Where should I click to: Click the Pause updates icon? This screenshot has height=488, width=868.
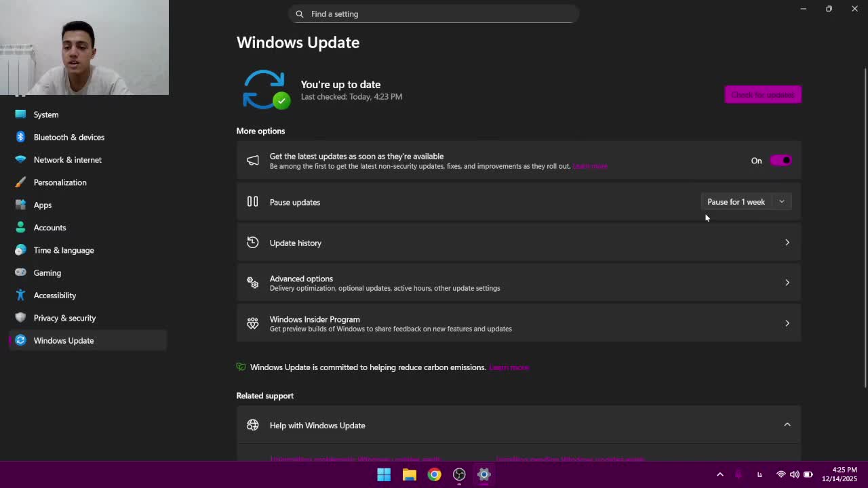tap(252, 201)
